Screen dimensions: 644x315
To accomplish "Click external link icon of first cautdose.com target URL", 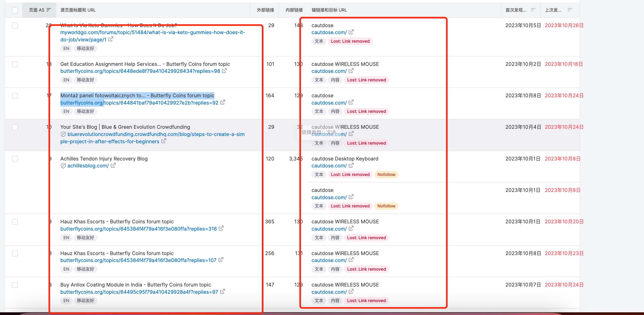I will pyautogui.click(x=351, y=32).
